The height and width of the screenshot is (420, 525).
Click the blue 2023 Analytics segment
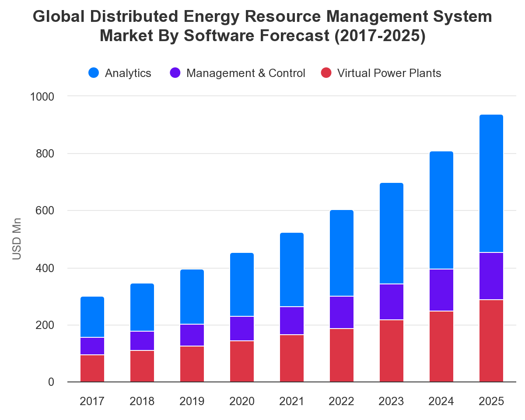click(x=392, y=234)
